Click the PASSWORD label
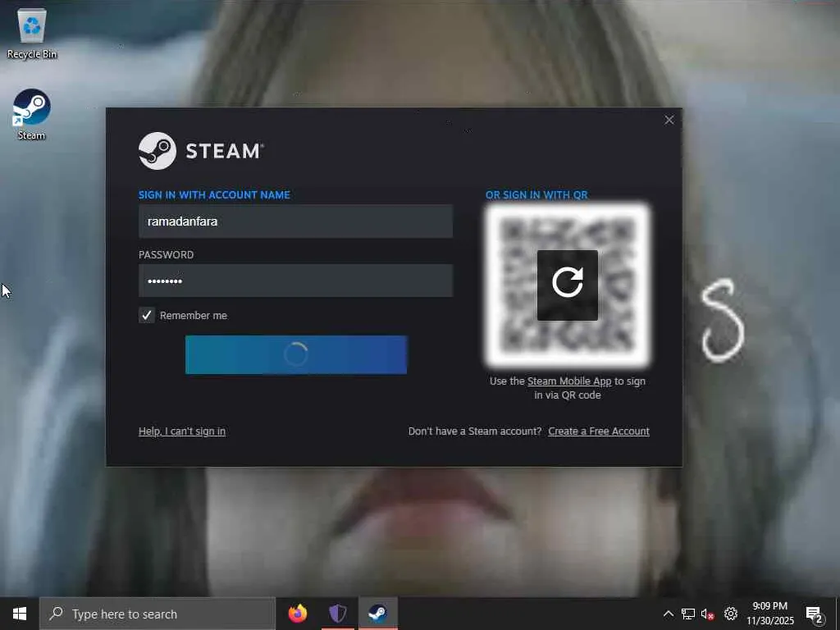The image size is (840, 630). coord(166,255)
